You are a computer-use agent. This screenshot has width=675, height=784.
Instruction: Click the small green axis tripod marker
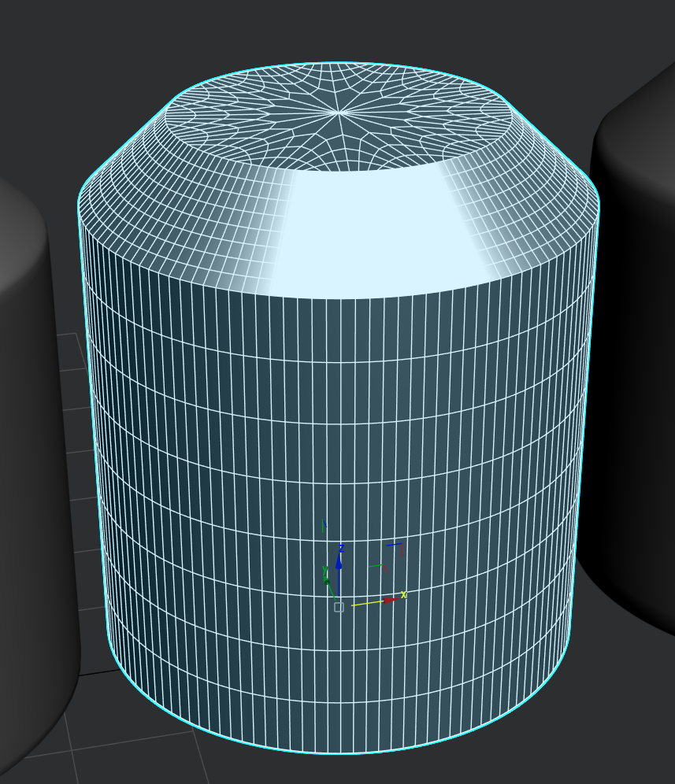coord(376,566)
